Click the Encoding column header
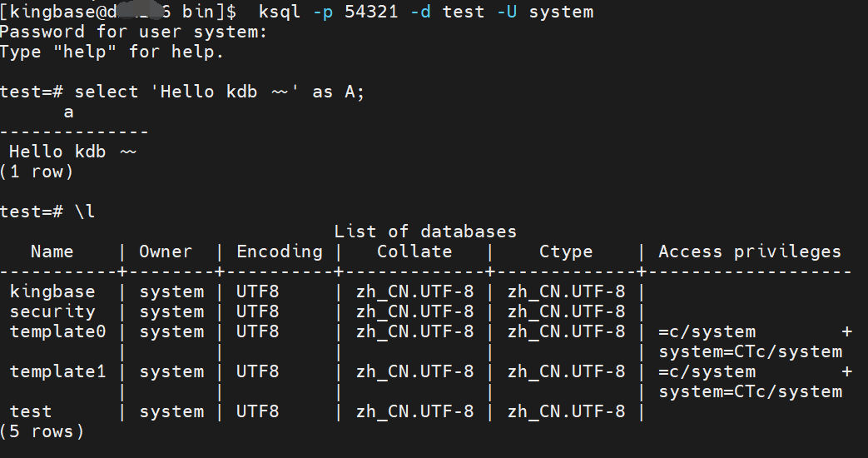The image size is (868, 458). coord(279,251)
